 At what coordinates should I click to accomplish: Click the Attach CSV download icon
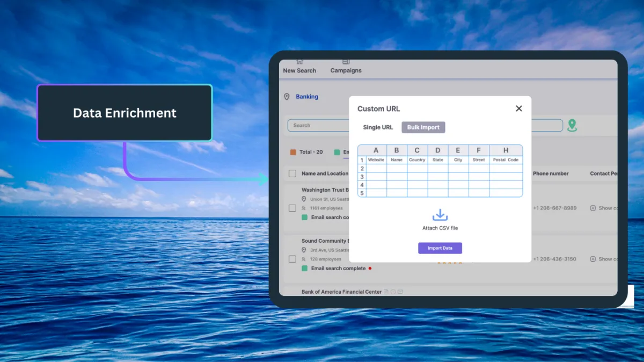coord(440,215)
